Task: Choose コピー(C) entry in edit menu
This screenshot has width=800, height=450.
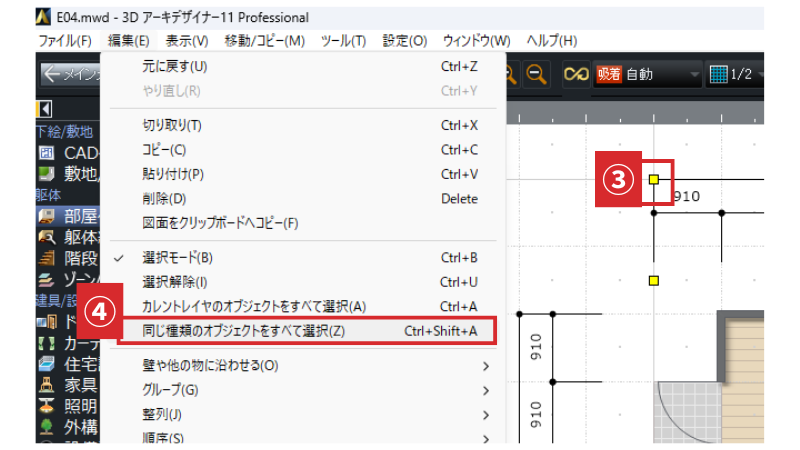Action: point(303,149)
